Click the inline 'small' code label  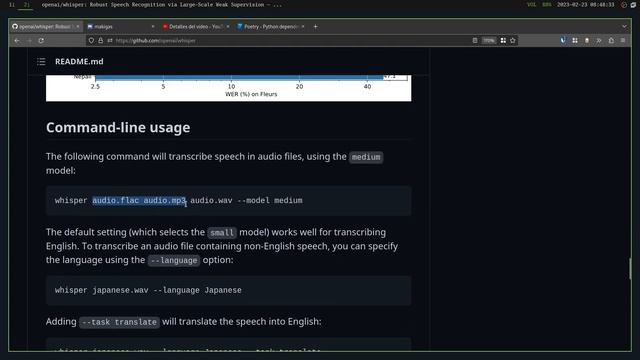[x=222, y=233]
